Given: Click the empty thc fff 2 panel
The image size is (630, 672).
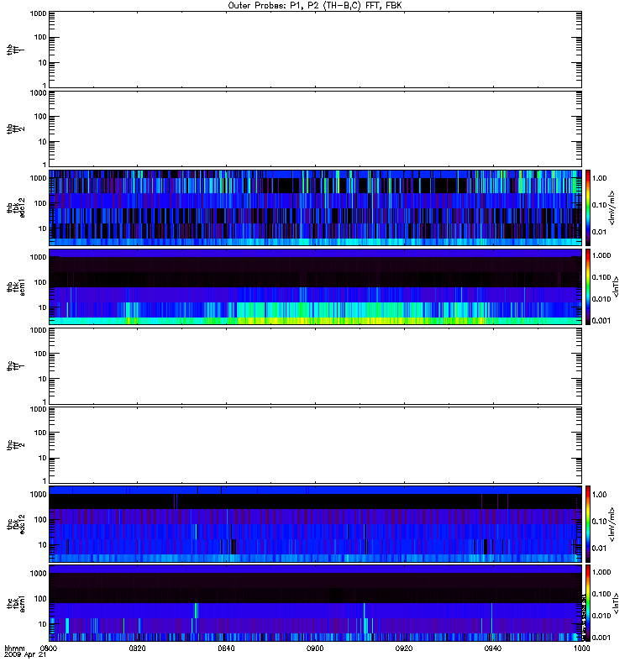Looking at the screenshot, I should coord(314,444).
